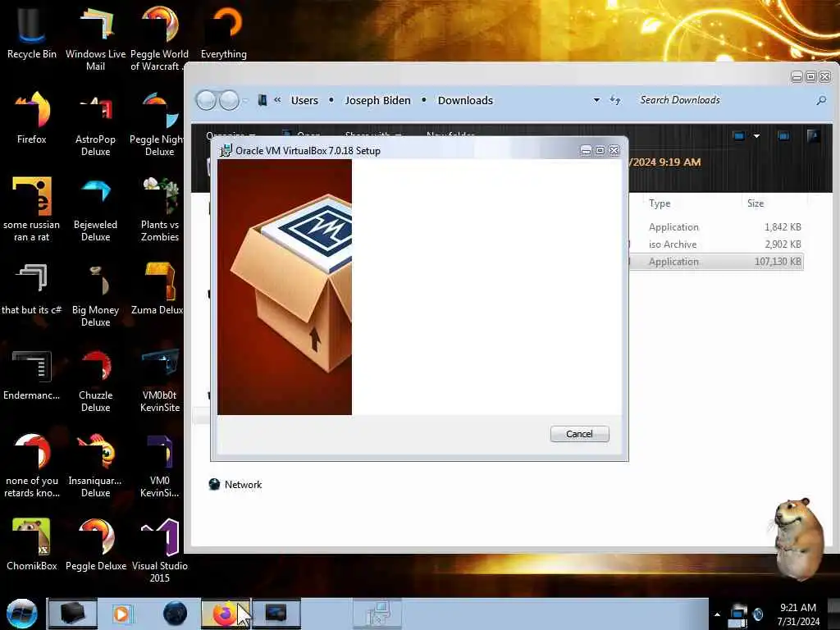Cancel the VirtualBox setup
Screen dimensions: 840x630
579,434
